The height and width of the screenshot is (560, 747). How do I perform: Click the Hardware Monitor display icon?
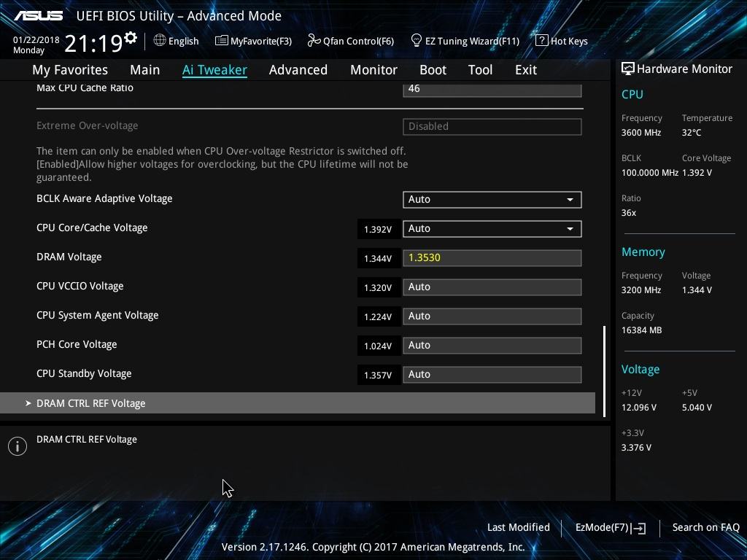[628, 69]
